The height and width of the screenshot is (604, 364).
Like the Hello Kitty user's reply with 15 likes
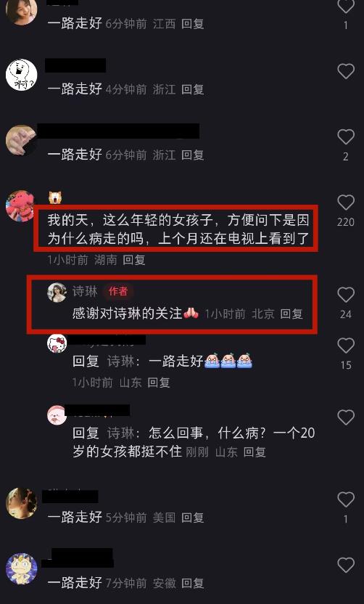tap(346, 345)
